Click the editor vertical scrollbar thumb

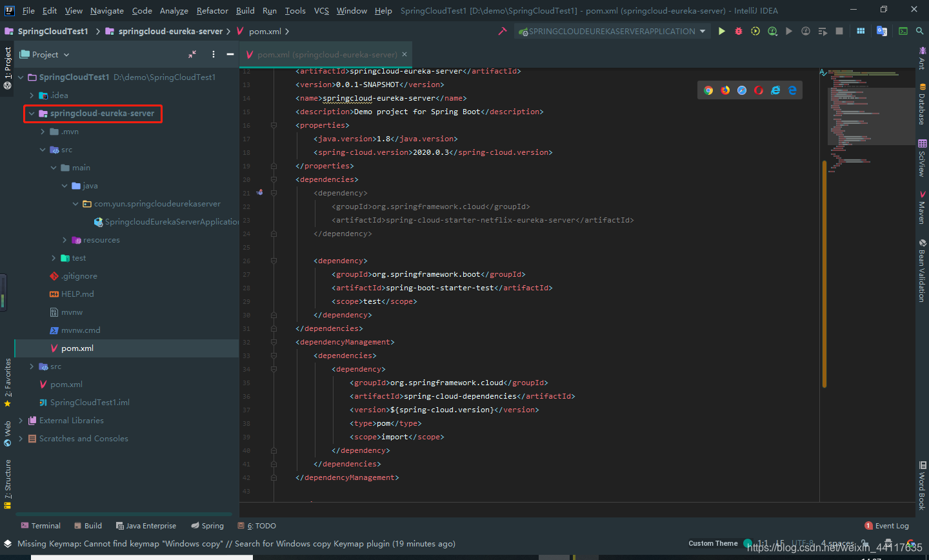tap(824, 274)
